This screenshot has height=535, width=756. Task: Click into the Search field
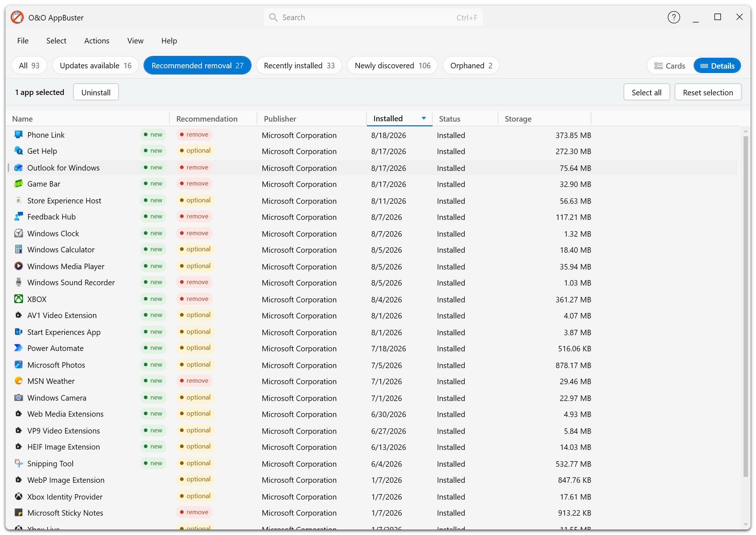point(373,17)
